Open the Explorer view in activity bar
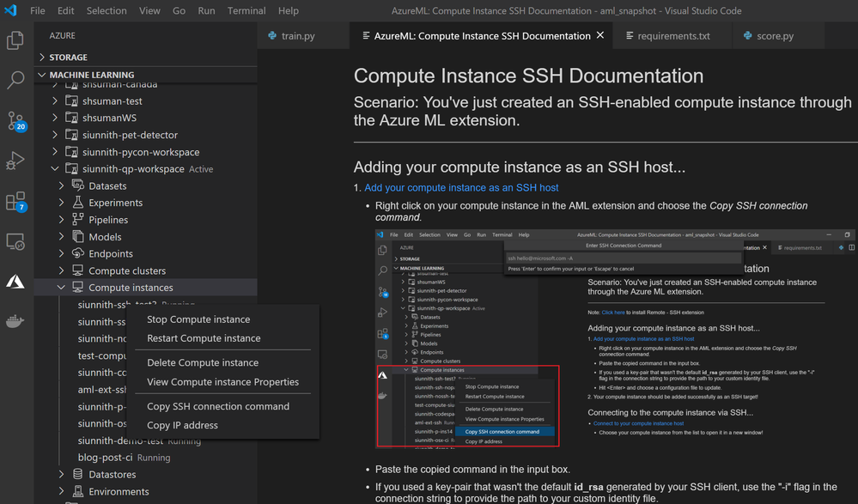 point(15,40)
